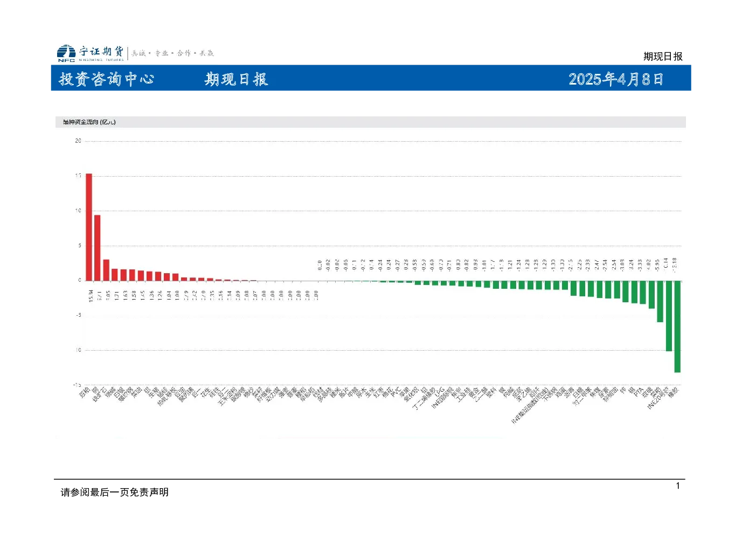The image size is (756, 535).
Task: Click the 请参阅最后一页免责声明 footer note
Action: click(x=115, y=492)
